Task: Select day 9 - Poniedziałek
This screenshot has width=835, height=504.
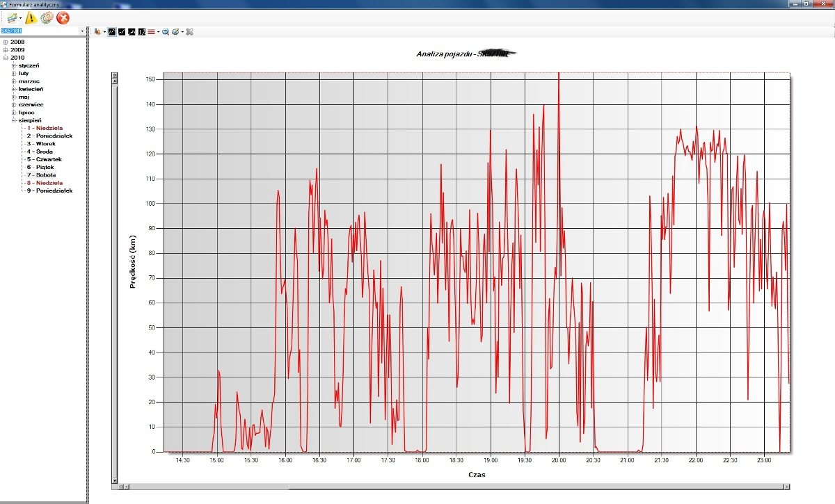Action: pos(49,190)
